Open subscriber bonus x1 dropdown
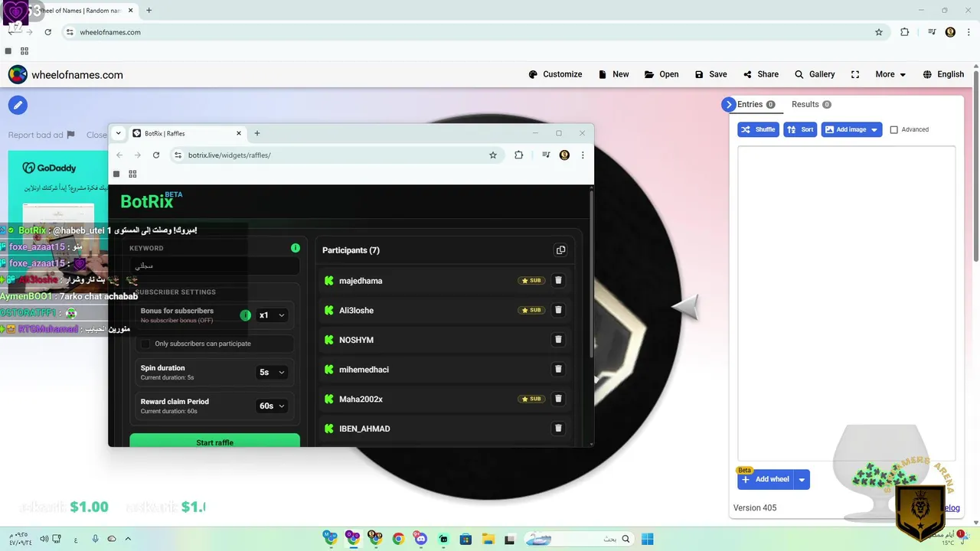Viewport: 980px width, 551px height. coord(272,315)
